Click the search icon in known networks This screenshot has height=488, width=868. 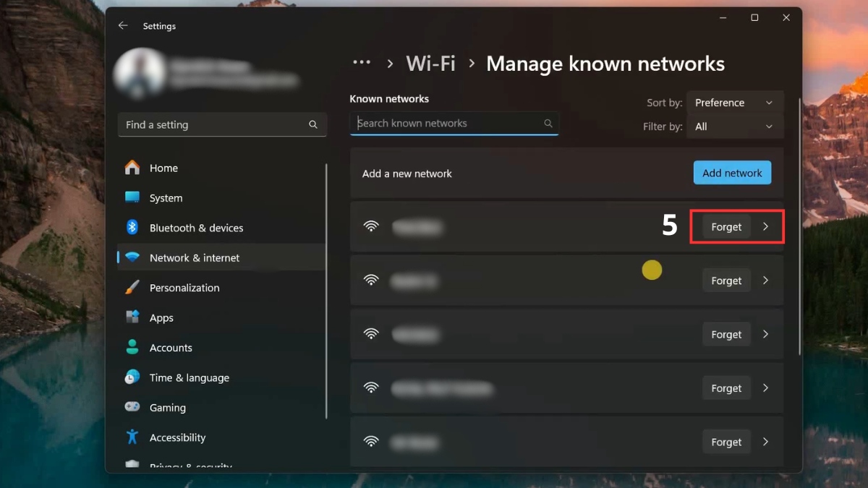click(x=548, y=124)
